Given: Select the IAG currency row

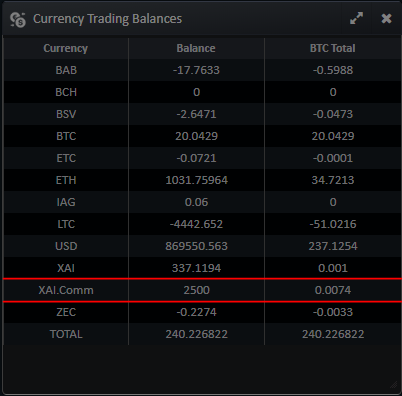Looking at the screenshot, I should coord(202,202).
